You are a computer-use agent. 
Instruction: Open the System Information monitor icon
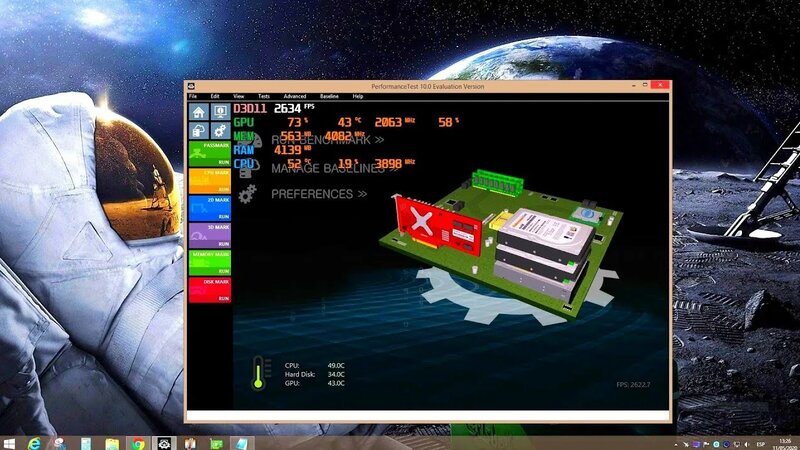click(x=220, y=112)
